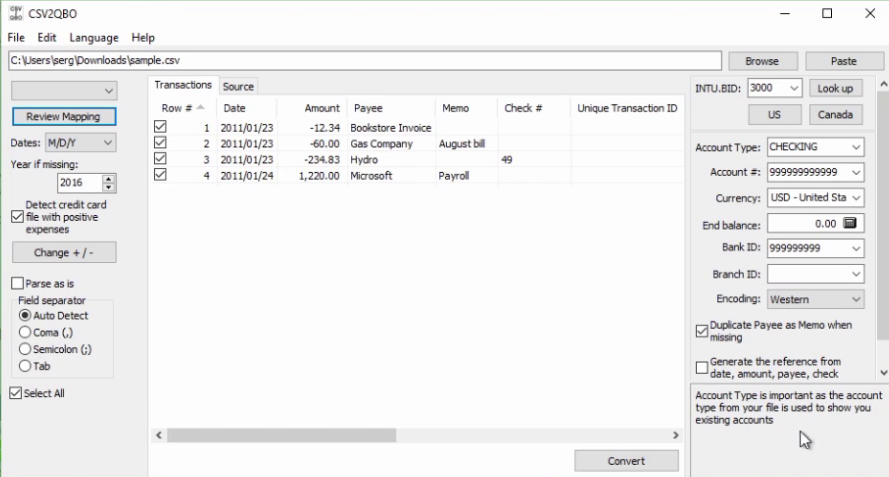Click the Convert button
Screen dimensions: 889x477
tap(626, 461)
